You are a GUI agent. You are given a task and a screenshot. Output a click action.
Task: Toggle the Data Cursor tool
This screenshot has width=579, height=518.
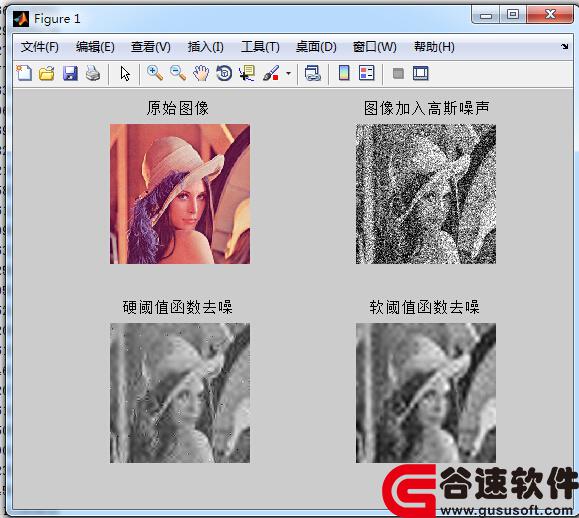tap(247, 73)
